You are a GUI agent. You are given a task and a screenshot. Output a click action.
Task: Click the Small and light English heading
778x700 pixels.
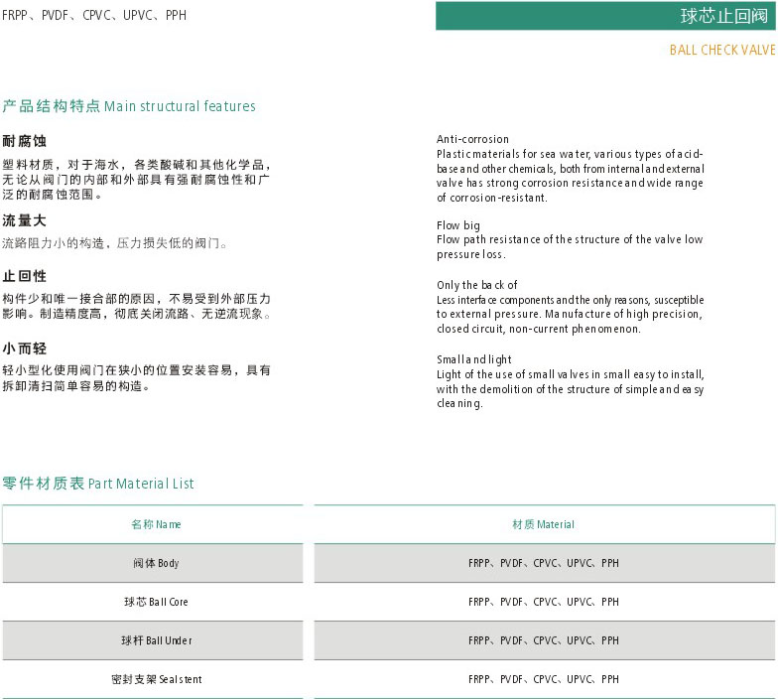pyautogui.click(x=474, y=359)
